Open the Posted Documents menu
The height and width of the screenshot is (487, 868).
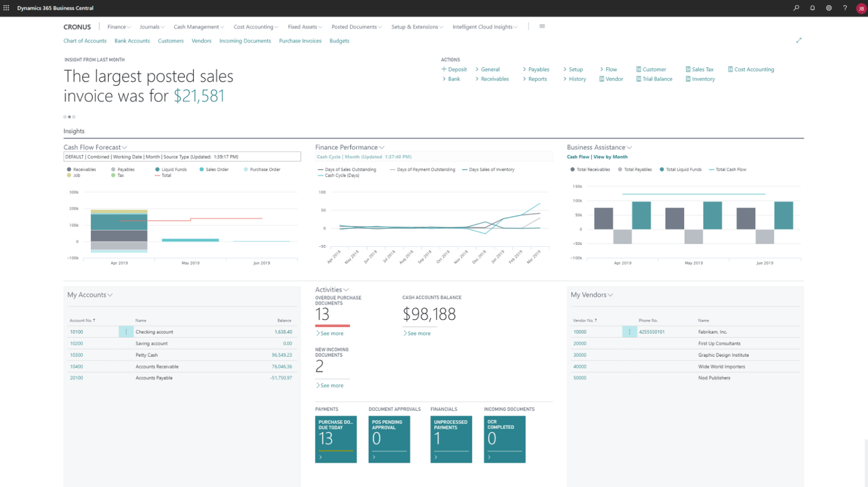pos(356,27)
